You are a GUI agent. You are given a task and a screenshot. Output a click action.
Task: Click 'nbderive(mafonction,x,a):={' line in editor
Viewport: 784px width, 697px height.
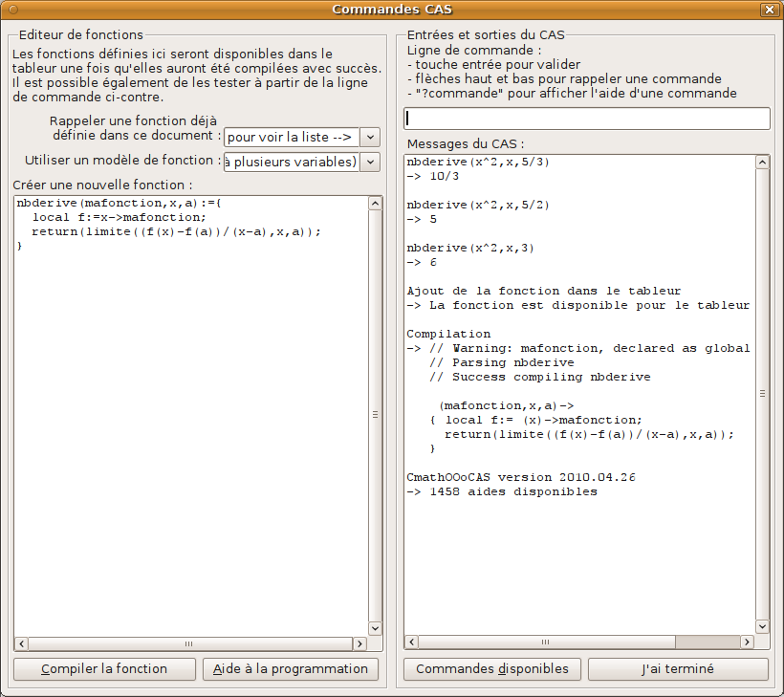tap(119, 203)
